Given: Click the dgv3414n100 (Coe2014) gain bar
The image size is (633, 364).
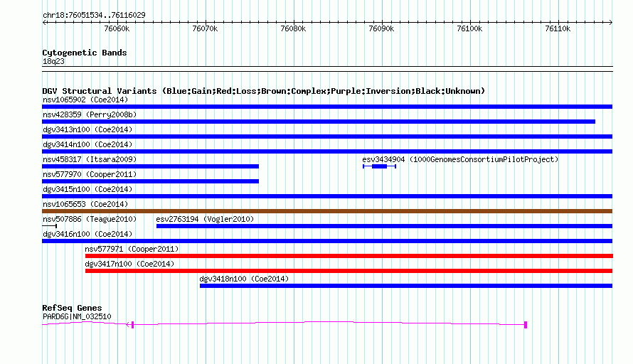Looking at the screenshot, I should click(x=327, y=151).
